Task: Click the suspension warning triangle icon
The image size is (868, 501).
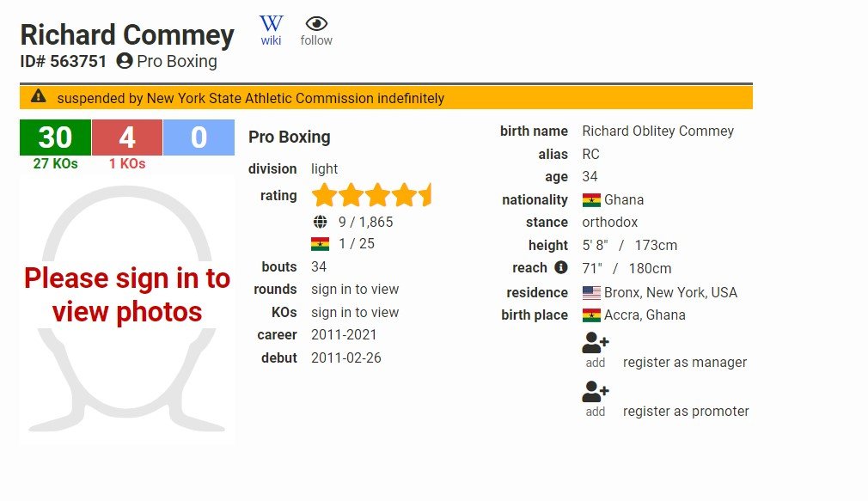Action: coord(38,97)
